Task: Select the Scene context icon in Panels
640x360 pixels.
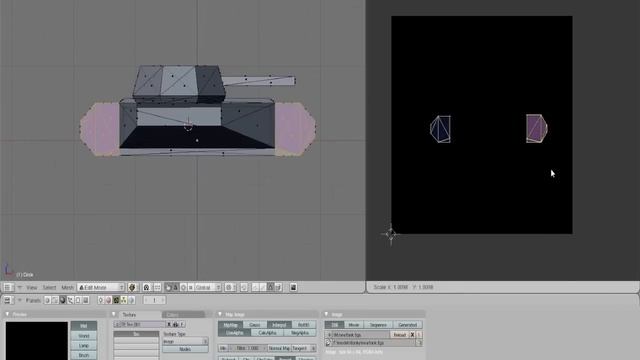Action: (86, 300)
